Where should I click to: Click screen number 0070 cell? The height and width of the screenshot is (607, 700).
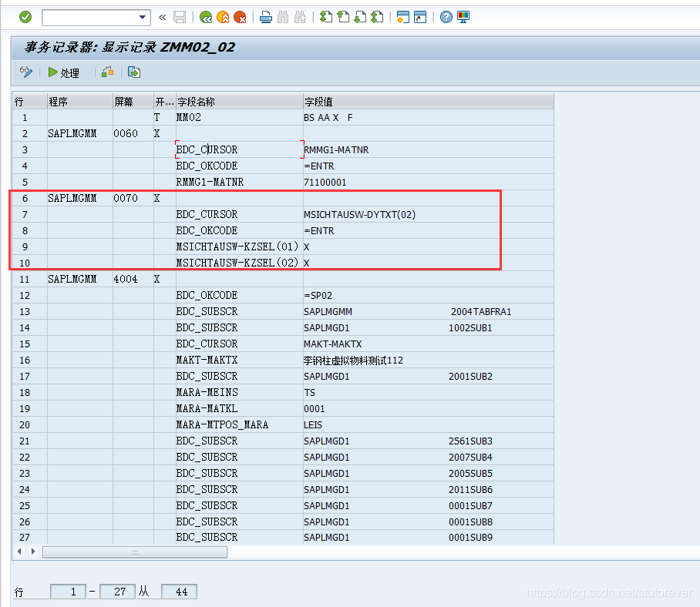(x=133, y=199)
